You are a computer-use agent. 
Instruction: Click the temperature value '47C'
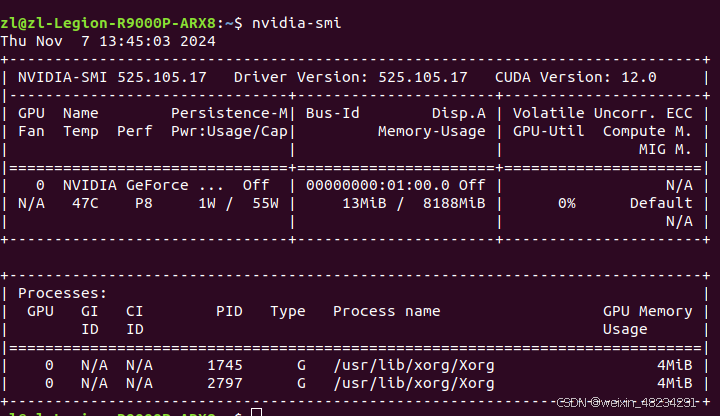coord(85,203)
